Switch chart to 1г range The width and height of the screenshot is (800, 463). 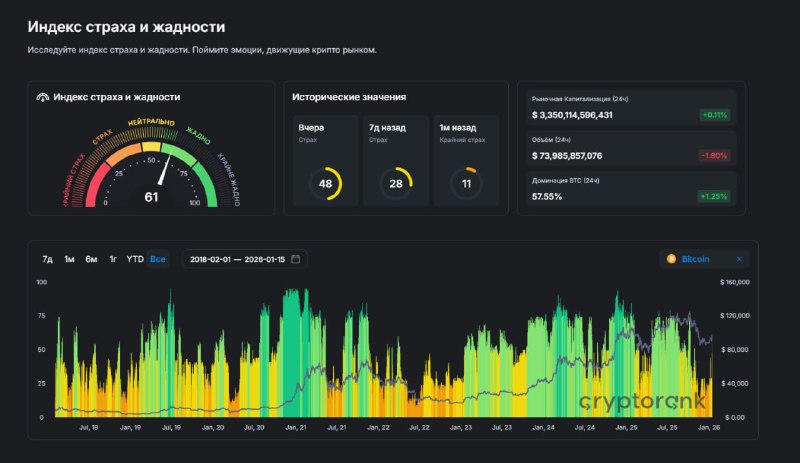click(x=113, y=259)
